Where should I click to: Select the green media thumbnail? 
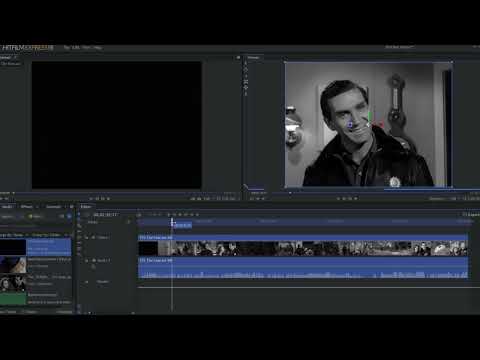13,299
